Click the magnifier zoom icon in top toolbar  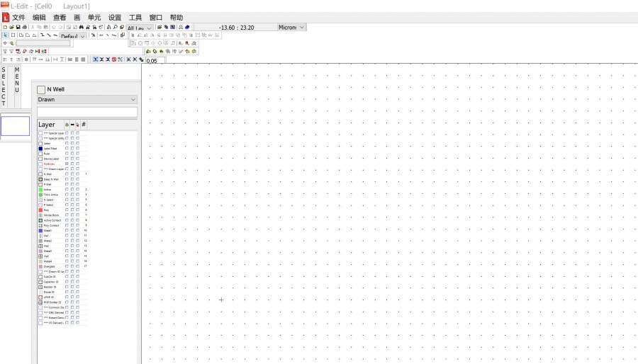click(x=115, y=27)
